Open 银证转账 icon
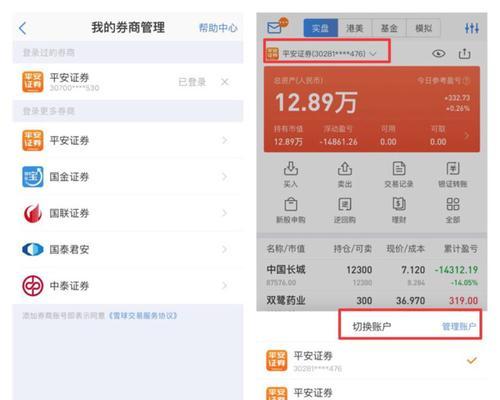This screenshot has width=500, height=400. point(453,169)
